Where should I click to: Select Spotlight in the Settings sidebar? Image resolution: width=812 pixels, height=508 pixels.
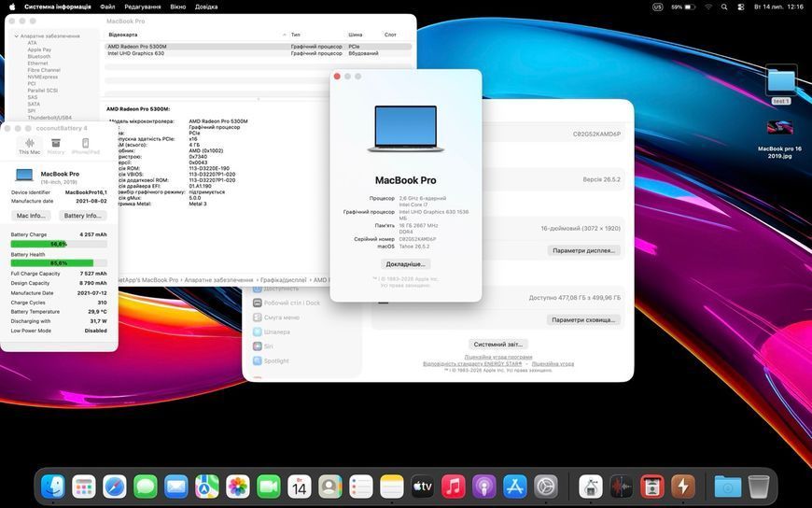click(x=271, y=360)
